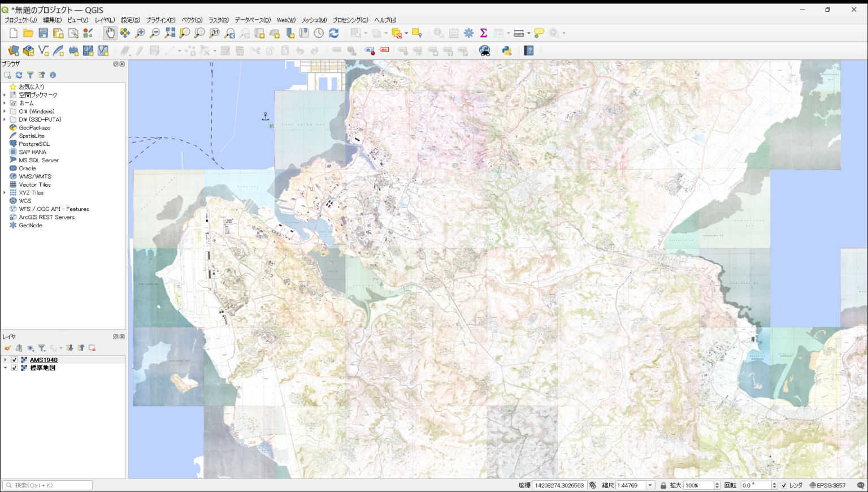Image resolution: width=868 pixels, height=492 pixels.
Task: Click the Temporal Controller clock icon
Action: coord(318,33)
